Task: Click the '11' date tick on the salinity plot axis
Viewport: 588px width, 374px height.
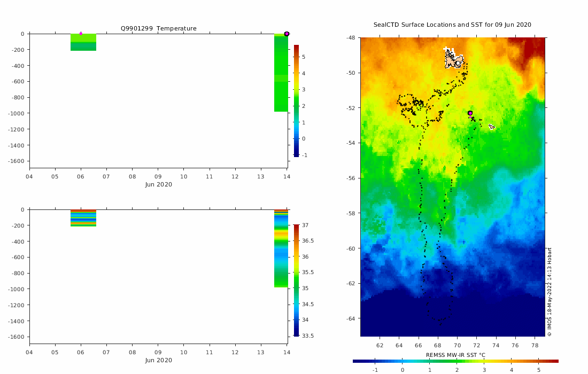Action: click(x=209, y=352)
